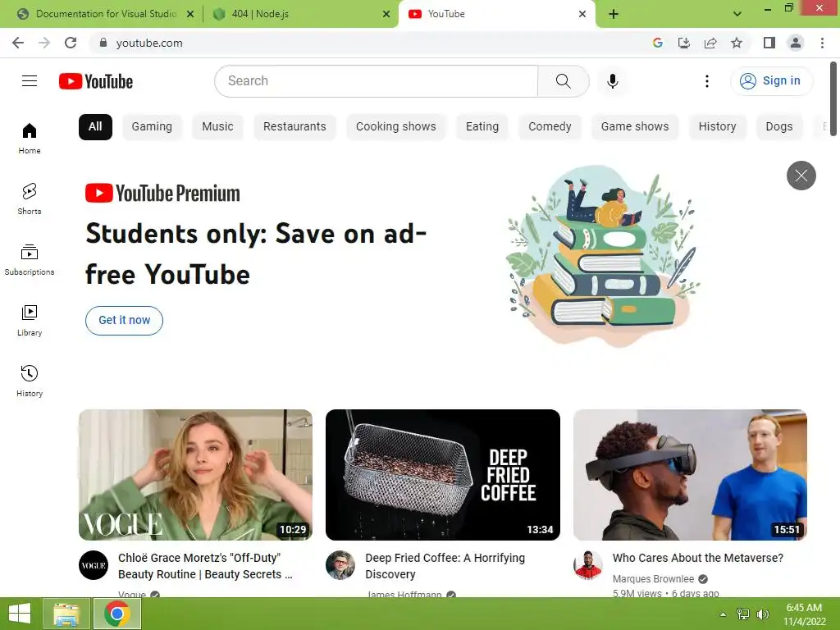
Task: Open YouTube settings three-dot menu
Action: (706, 81)
